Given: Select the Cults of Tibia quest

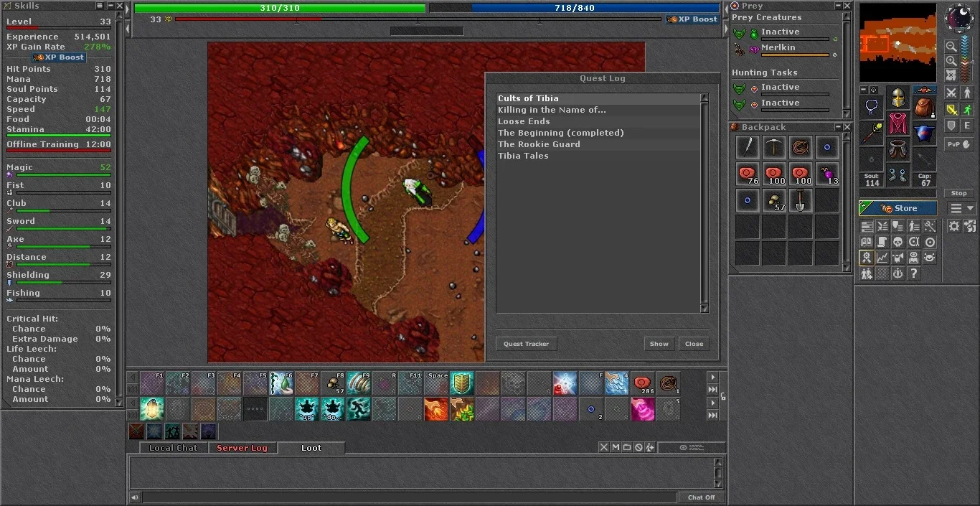Looking at the screenshot, I should pyautogui.click(x=598, y=98).
